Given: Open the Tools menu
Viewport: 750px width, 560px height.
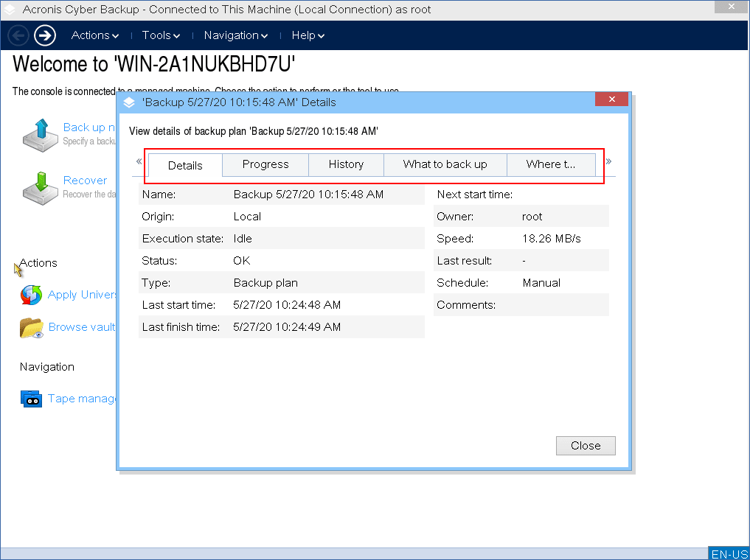Looking at the screenshot, I should point(161,35).
